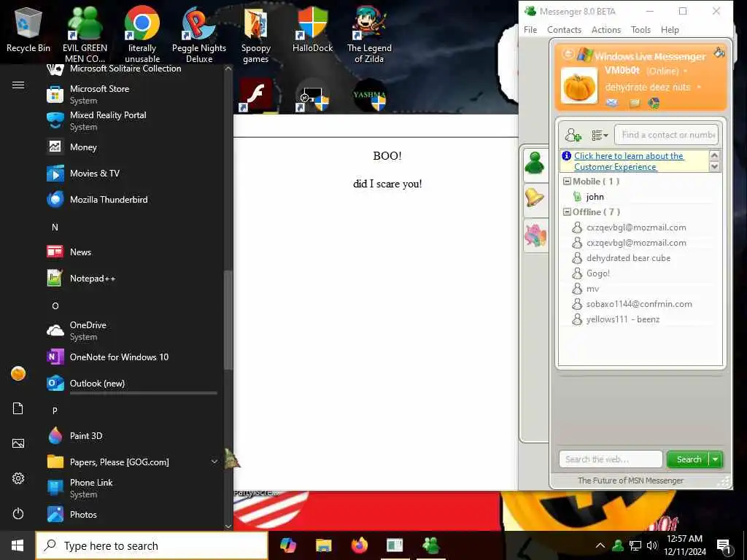
Task: Open the yellow folder icon beside the envelope
Action: point(635,103)
